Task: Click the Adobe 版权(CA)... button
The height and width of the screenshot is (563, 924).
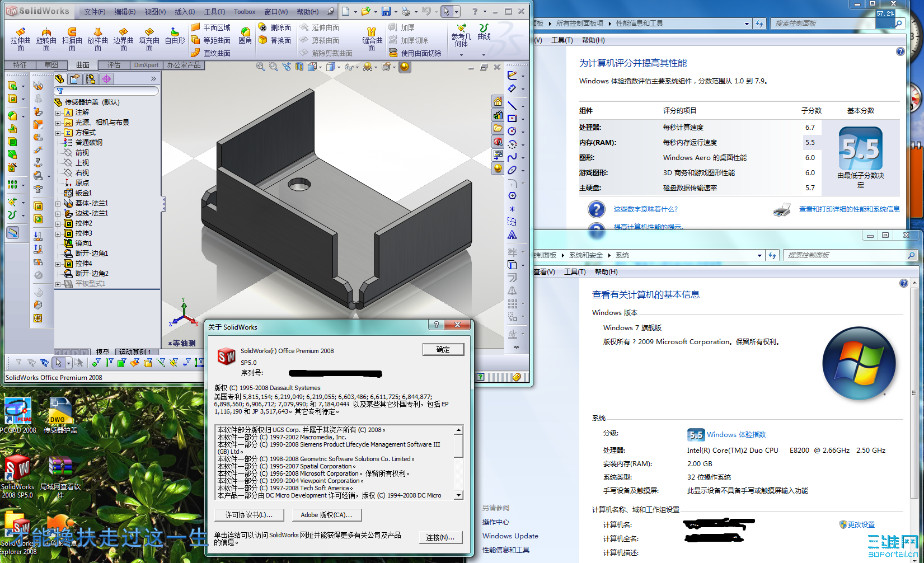Action: (326, 515)
